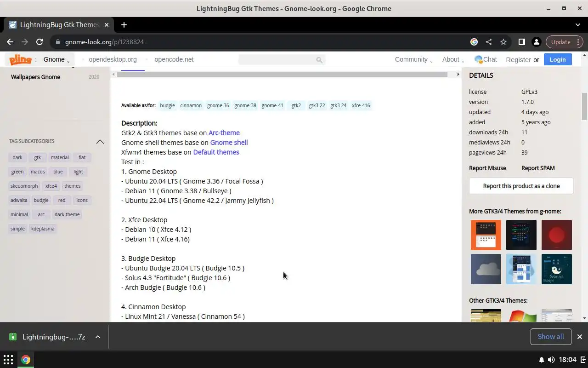The width and height of the screenshot is (588, 368).
Task: Select the gtk tag
Action: click(38, 157)
